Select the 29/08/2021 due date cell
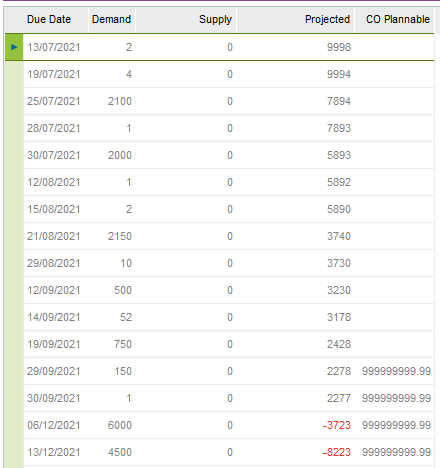This screenshot has width=440, height=468. [54, 263]
